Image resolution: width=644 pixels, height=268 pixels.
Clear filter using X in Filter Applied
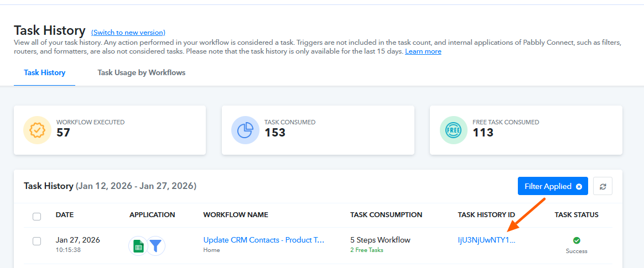tap(579, 187)
